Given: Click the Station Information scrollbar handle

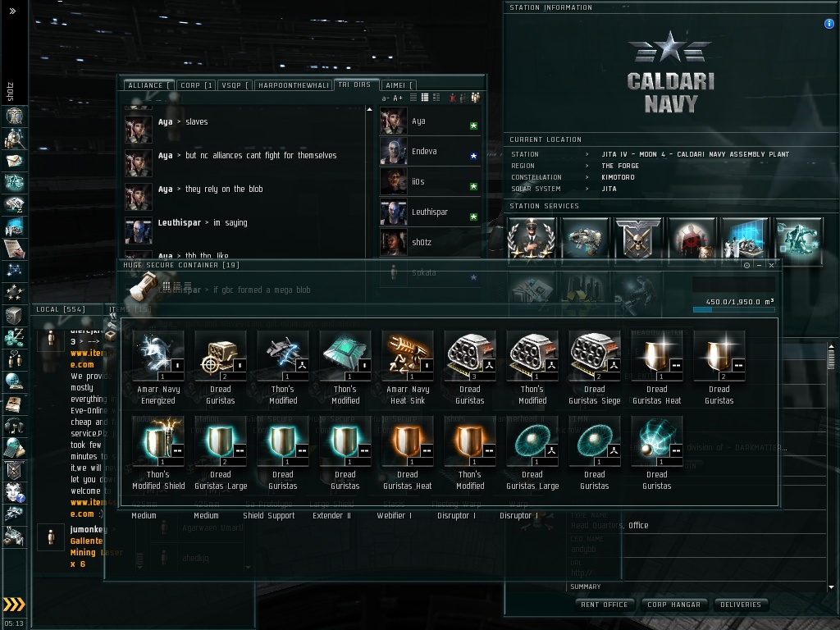Looking at the screenshot, I should tap(831, 361).
